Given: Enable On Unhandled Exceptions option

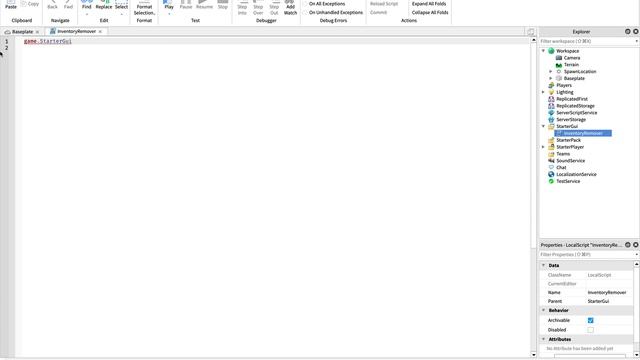Looking at the screenshot, I should point(333,13).
